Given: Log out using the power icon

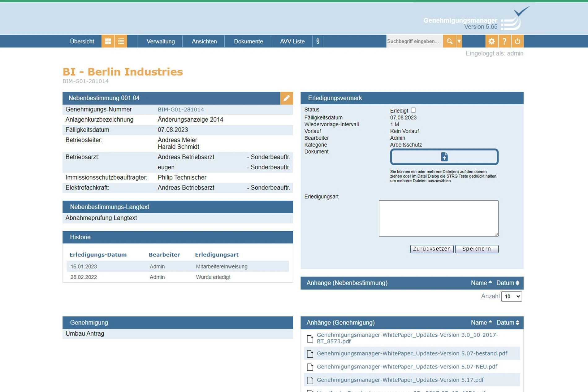Looking at the screenshot, I should 517,41.
